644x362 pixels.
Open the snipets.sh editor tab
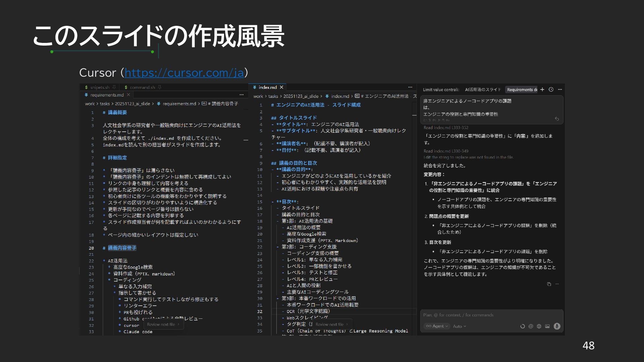pos(100,87)
